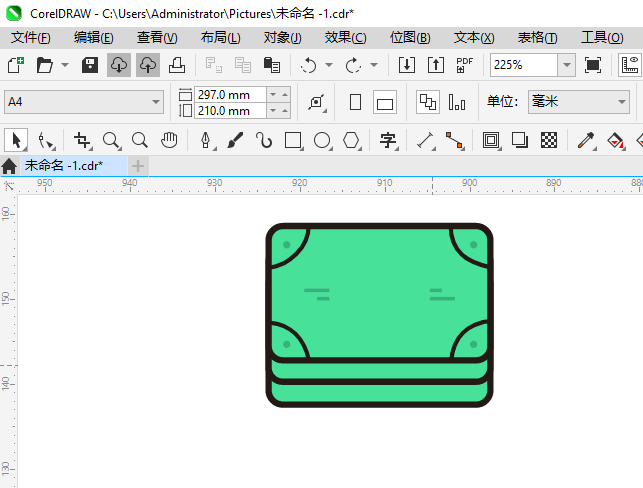Increase page width with up stepper
Viewport: 643px width, 488px height.
(285, 95)
